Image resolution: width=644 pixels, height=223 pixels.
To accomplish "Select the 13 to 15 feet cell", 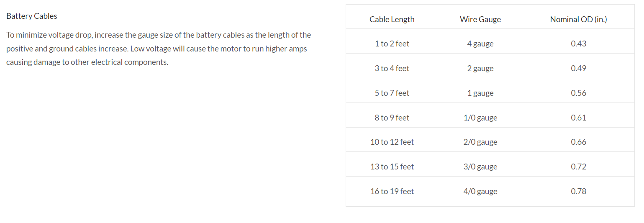I will (392, 167).
